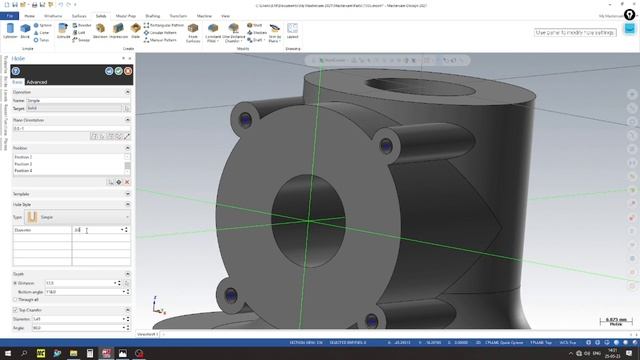
Task: Switch to the Wireframe ribbon tab
Action: pos(53,16)
